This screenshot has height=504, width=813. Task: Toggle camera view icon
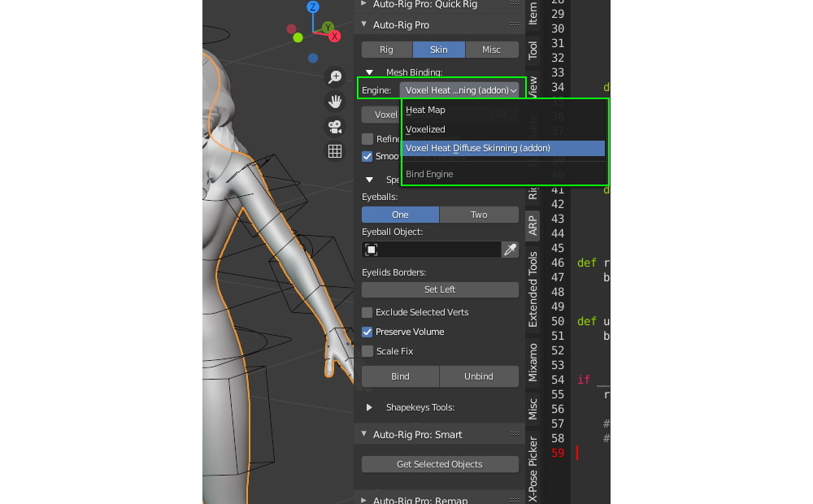click(335, 127)
